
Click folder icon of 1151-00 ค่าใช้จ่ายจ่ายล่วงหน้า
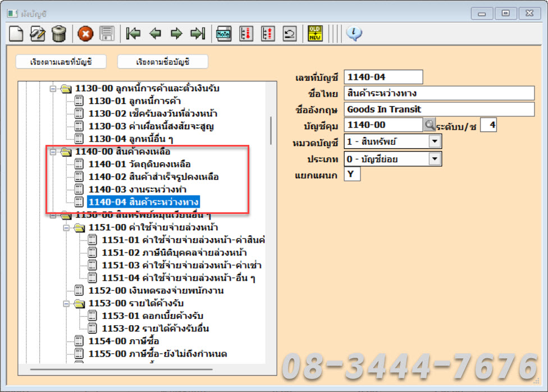click(x=79, y=227)
